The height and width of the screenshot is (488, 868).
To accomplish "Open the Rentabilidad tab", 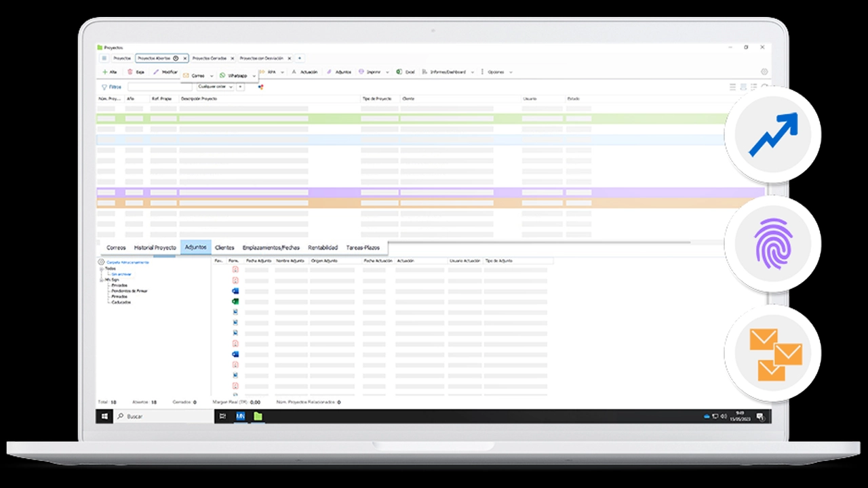I will [323, 248].
